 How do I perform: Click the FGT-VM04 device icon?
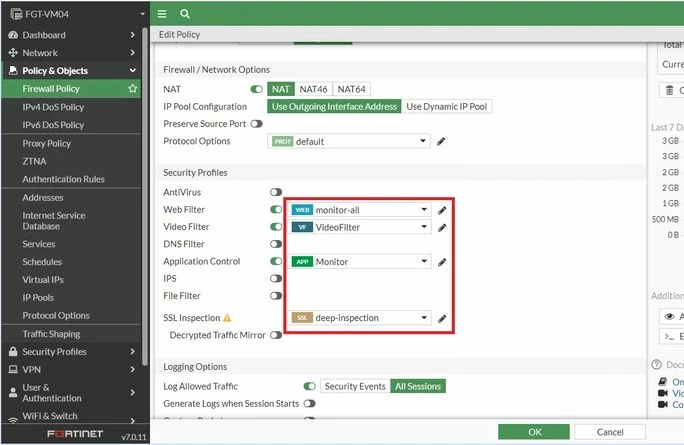[x=16, y=14]
